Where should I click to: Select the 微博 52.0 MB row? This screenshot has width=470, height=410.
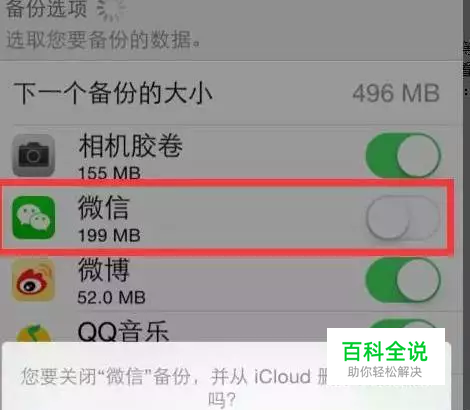(x=232, y=282)
